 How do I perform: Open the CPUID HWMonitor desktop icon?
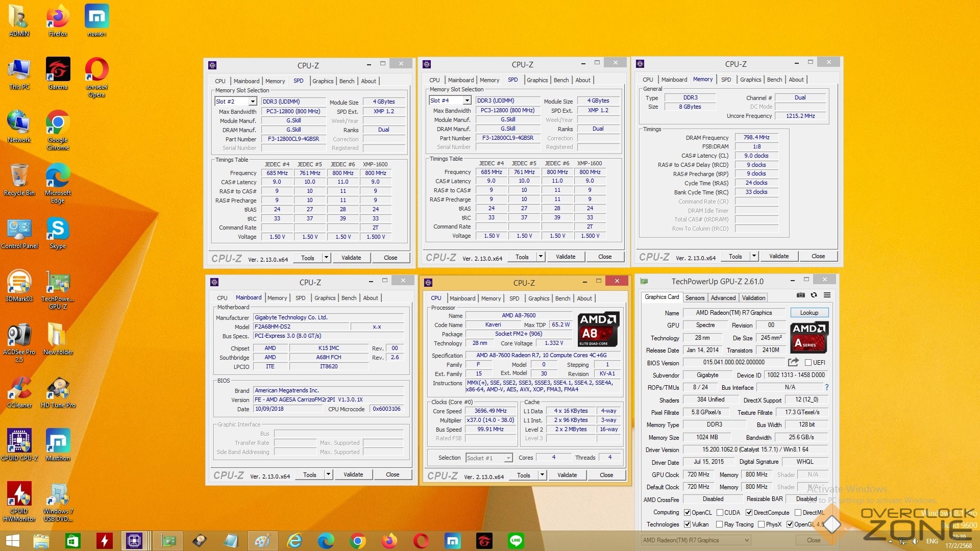coord(19,502)
